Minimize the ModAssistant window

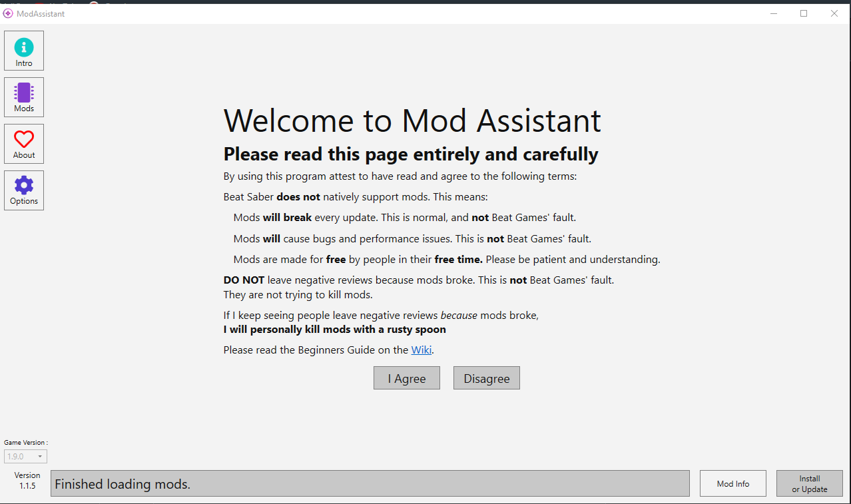click(x=774, y=13)
